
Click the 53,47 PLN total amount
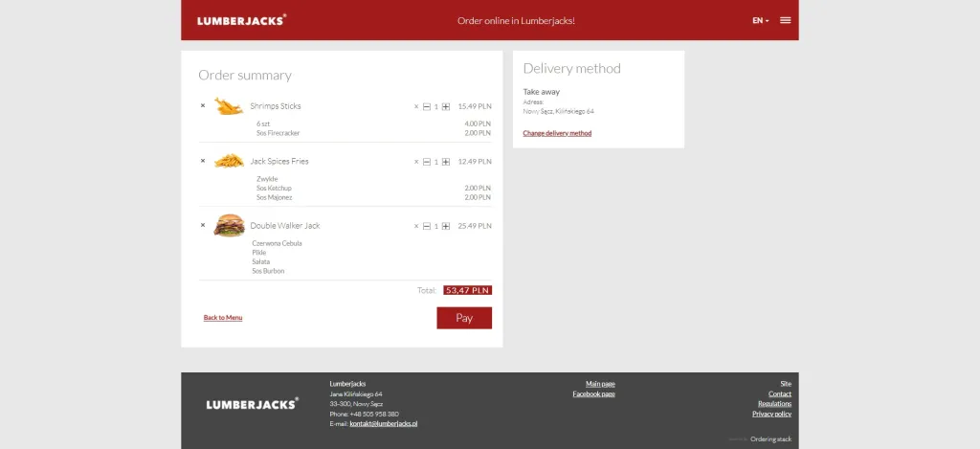(x=467, y=290)
